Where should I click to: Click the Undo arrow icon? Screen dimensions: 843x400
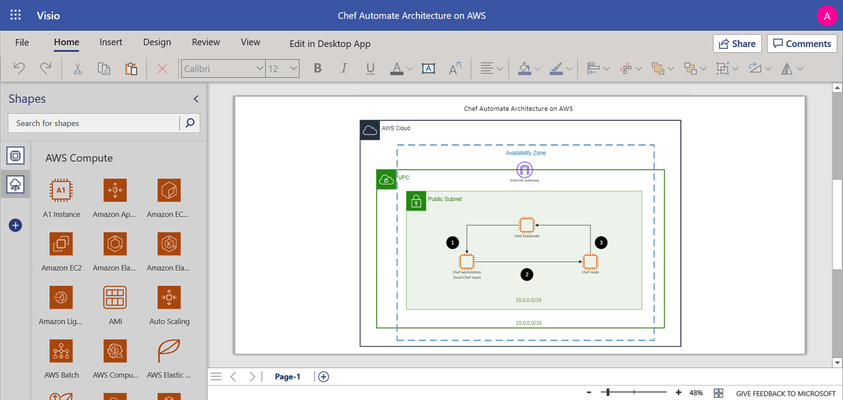(x=19, y=68)
